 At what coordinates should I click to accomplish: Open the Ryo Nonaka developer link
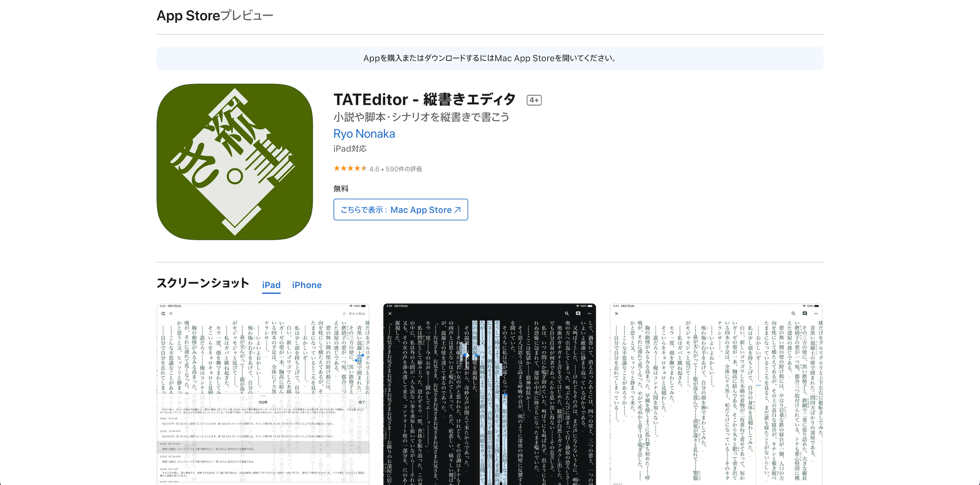click(364, 134)
